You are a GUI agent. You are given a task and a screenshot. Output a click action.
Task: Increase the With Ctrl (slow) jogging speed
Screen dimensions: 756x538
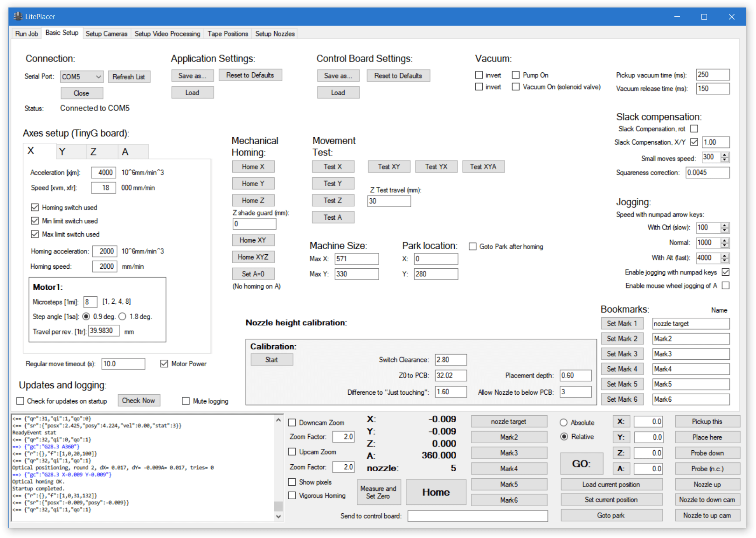click(725, 225)
